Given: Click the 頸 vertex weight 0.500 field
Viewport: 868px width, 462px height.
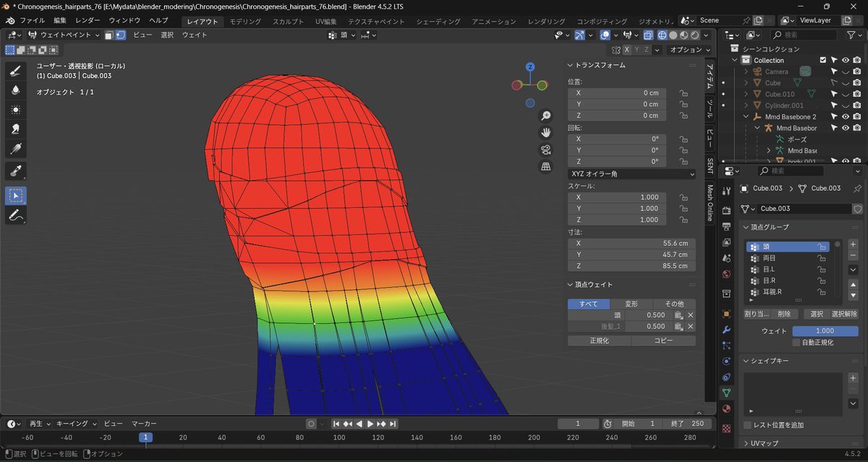Looking at the screenshot, I should pos(647,315).
